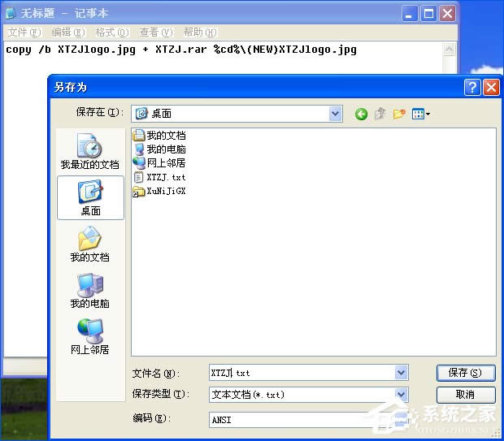The height and width of the screenshot is (441, 504).
Task: Open the 文件 menu in Notepad
Action: pos(24,32)
